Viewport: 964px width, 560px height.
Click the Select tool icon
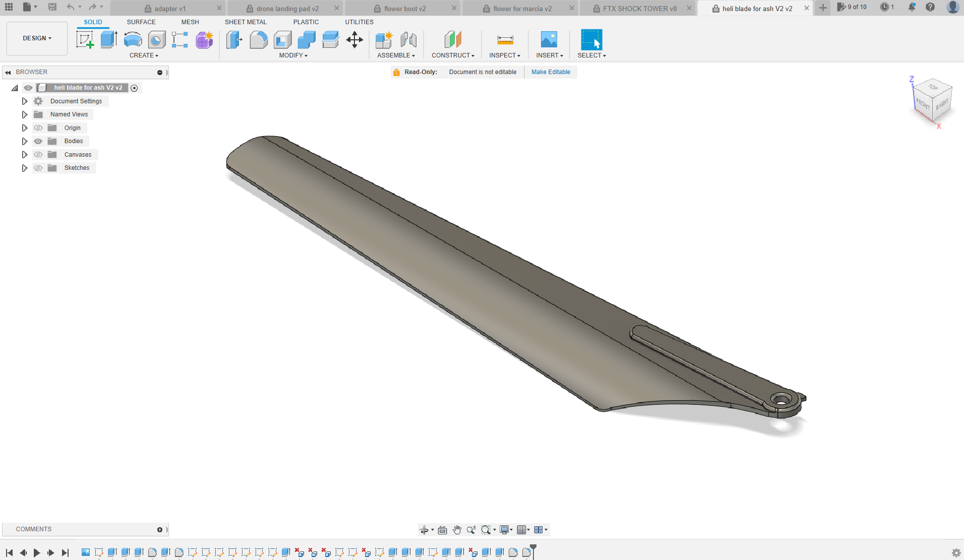pos(591,39)
